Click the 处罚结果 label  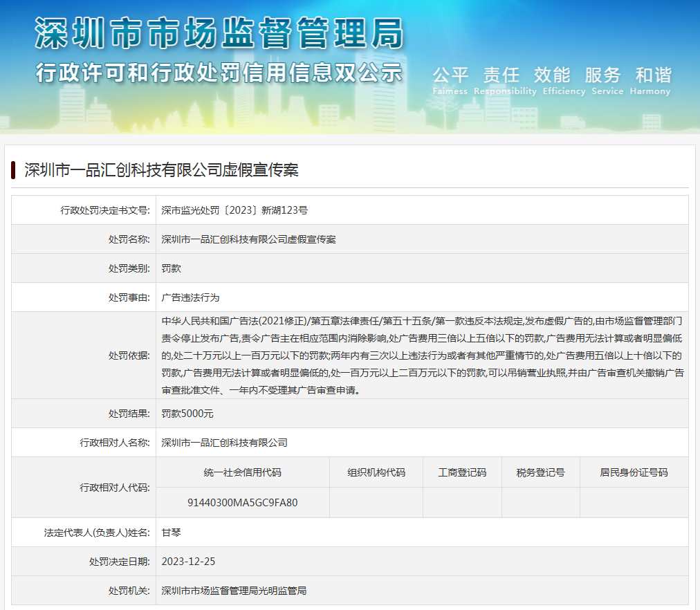click(x=129, y=413)
